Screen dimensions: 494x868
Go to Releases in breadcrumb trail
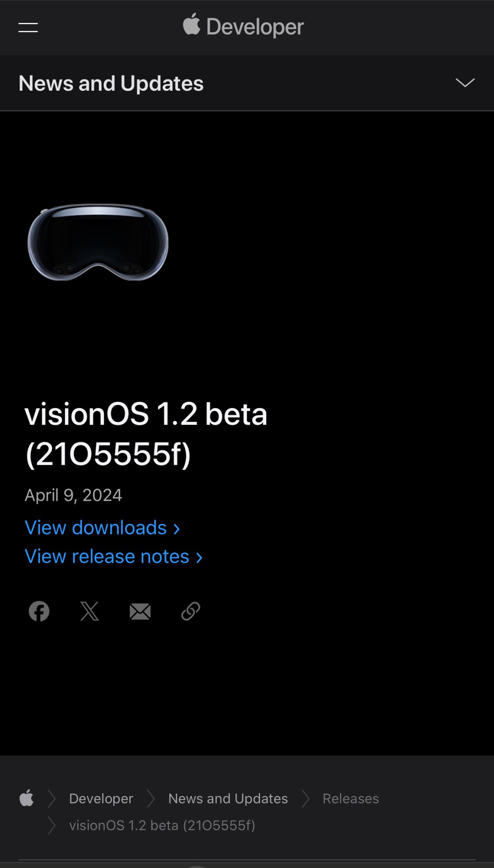click(351, 799)
